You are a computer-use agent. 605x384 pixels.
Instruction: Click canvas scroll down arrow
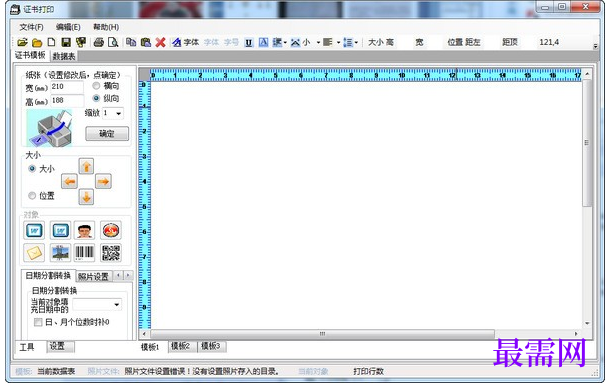[x=587, y=323]
